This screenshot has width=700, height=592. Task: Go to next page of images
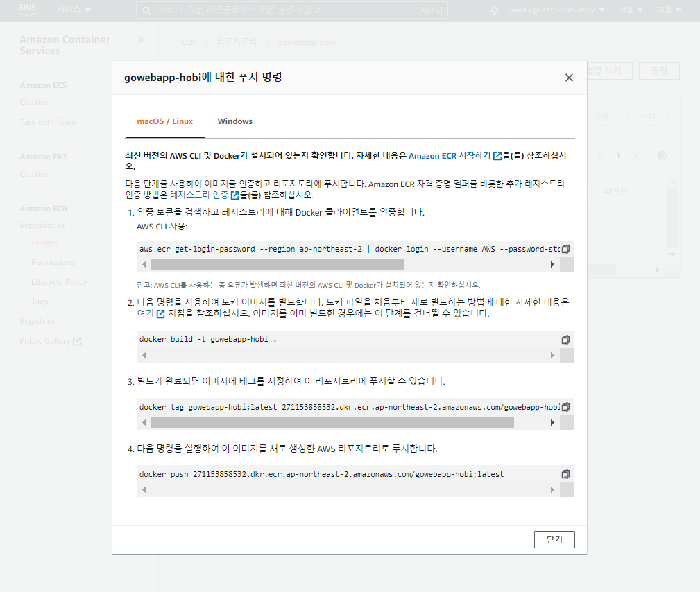635,155
